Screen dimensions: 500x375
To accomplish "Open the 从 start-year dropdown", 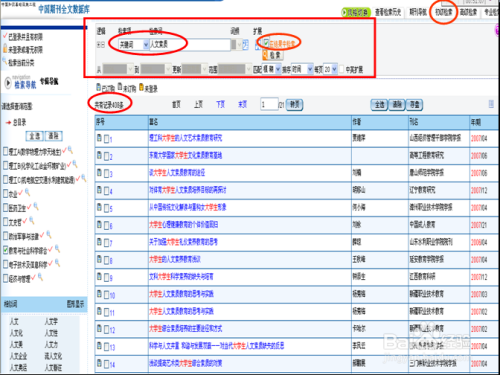I will coord(130,69).
